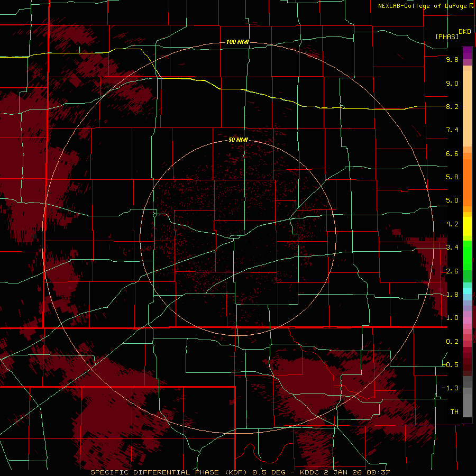Click the -0.5 value on the scale
The image size is (476, 476).
451,364
